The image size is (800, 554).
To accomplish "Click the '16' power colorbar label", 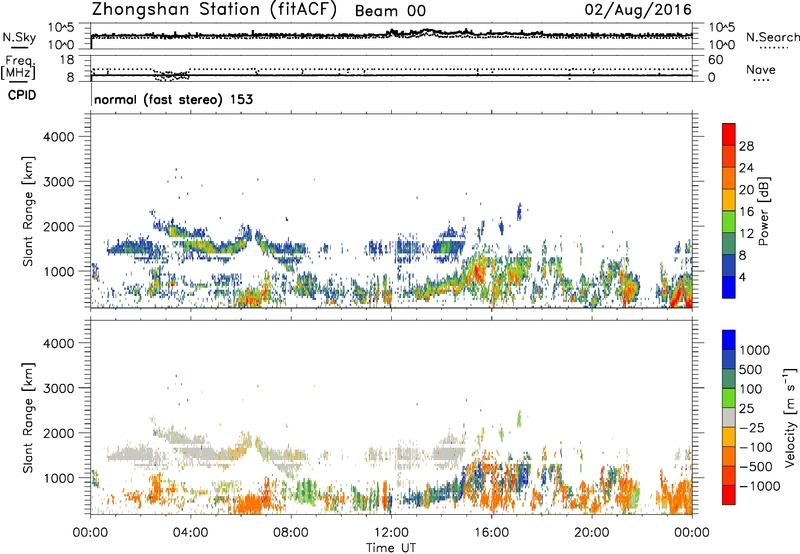I will pyautogui.click(x=746, y=212).
